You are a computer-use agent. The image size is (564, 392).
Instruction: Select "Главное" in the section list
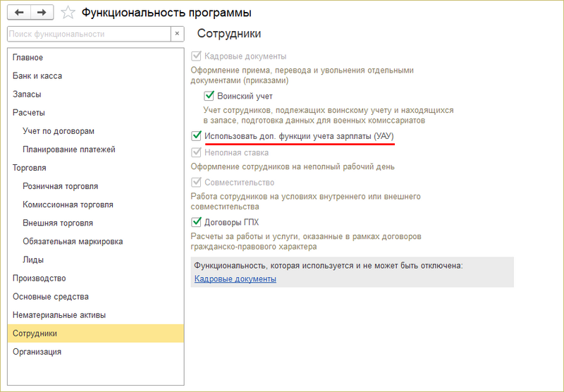click(x=96, y=58)
